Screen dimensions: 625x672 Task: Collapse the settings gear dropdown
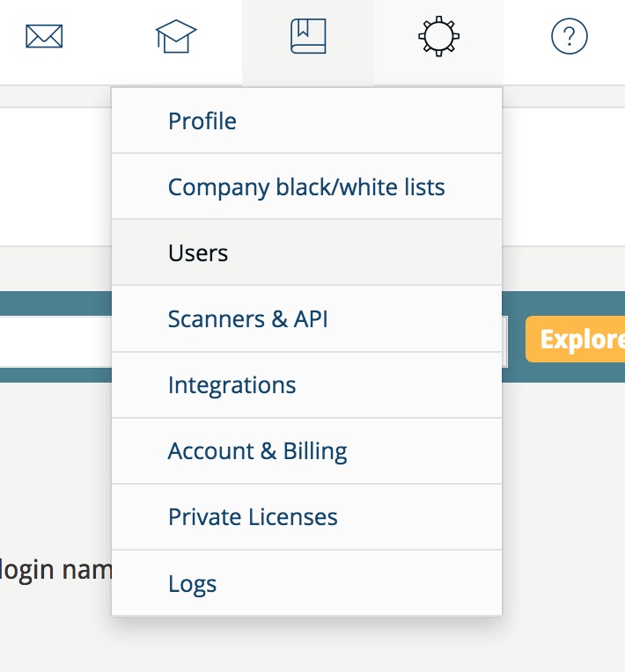[x=438, y=36]
